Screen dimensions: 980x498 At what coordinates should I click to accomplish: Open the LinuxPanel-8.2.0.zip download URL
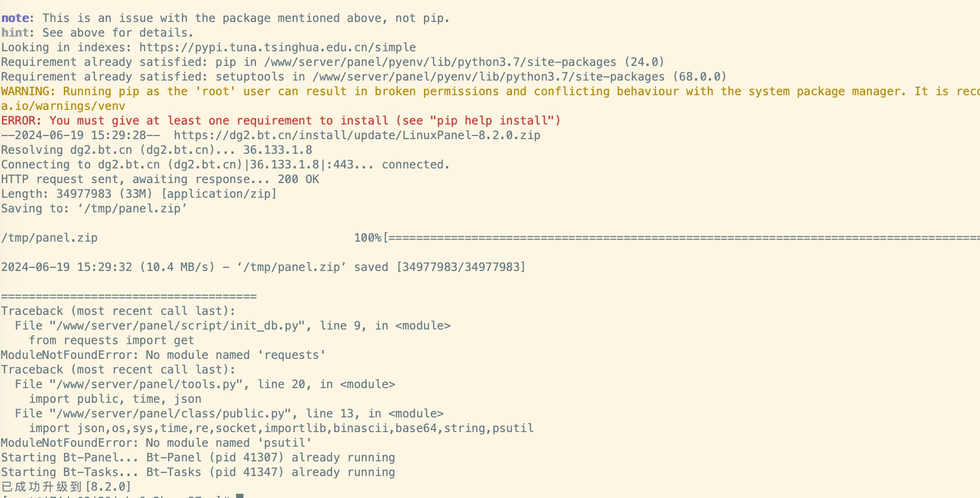click(357, 135)
